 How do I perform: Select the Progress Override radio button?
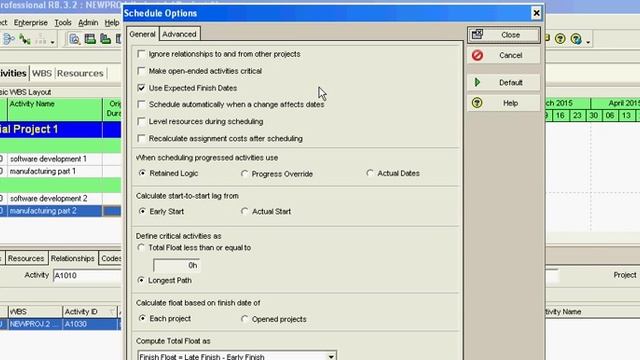tap(244, 174)
